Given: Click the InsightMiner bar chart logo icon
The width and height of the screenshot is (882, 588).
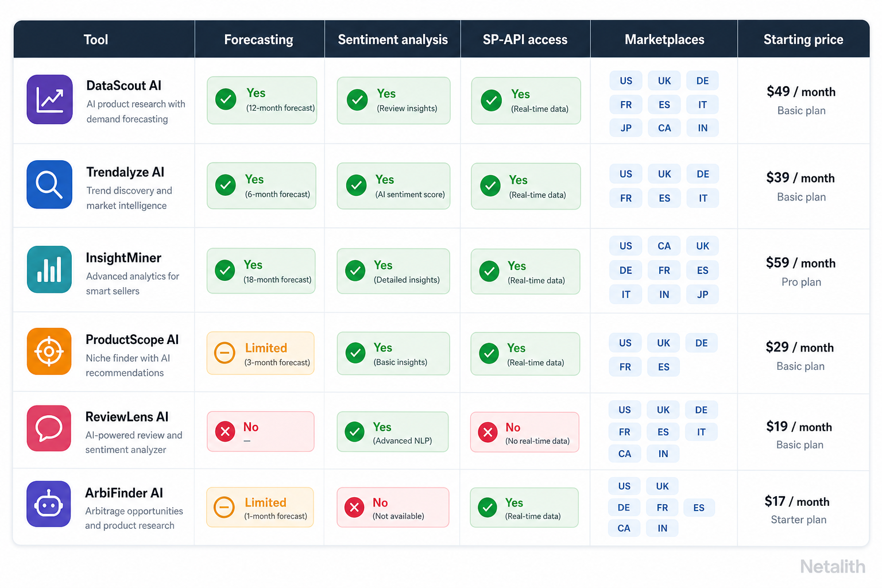Looking at the screenshot, I should 49,269.
